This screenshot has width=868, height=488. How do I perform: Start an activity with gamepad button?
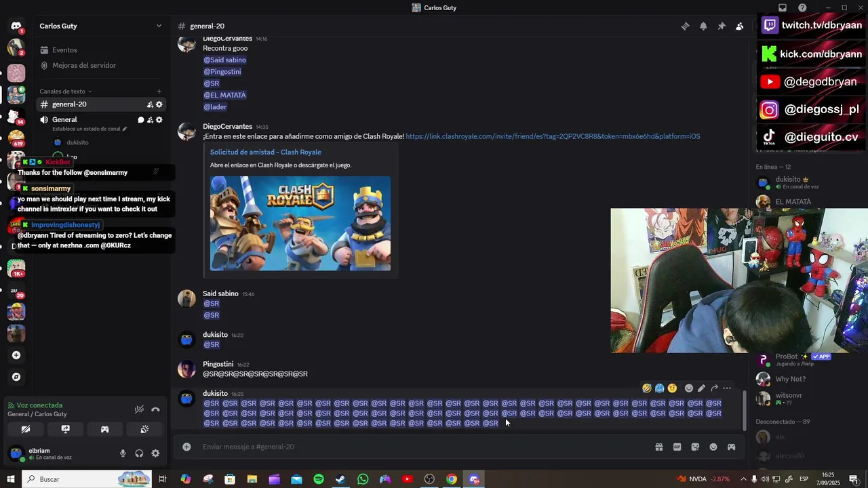click(105, 429)
